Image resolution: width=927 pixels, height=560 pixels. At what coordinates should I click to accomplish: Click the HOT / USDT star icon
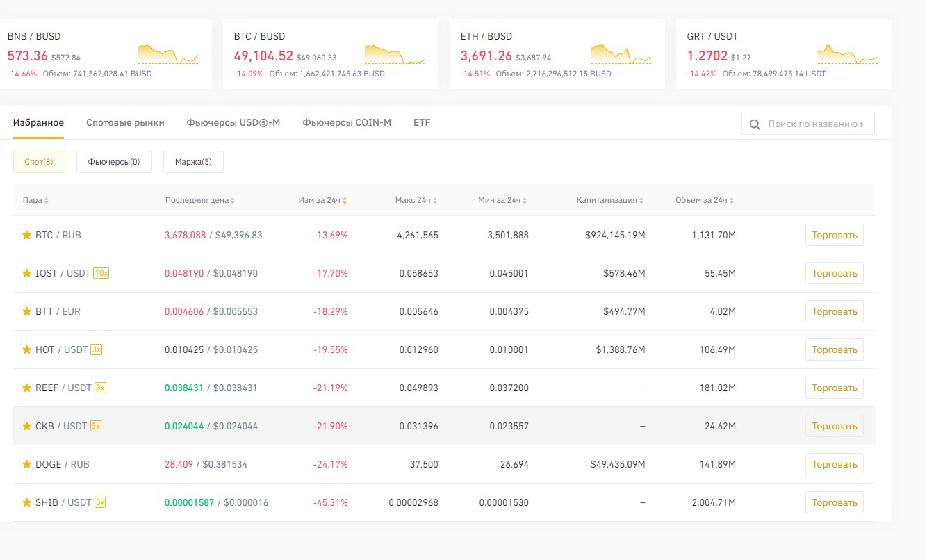(x=27, y=349)
